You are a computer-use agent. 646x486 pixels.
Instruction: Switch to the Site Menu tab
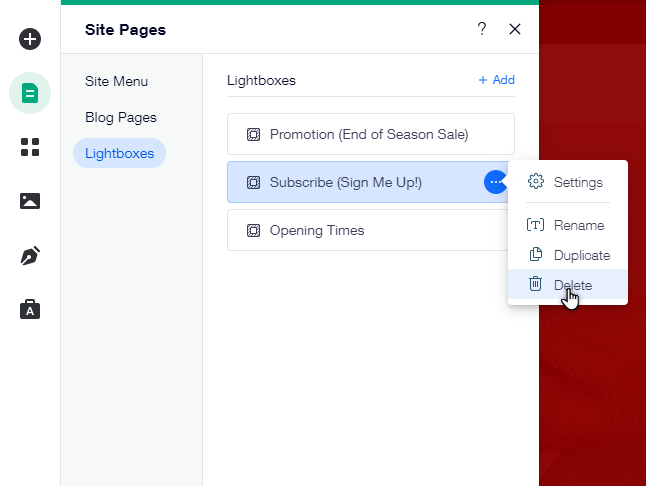[x=116, y=81]
